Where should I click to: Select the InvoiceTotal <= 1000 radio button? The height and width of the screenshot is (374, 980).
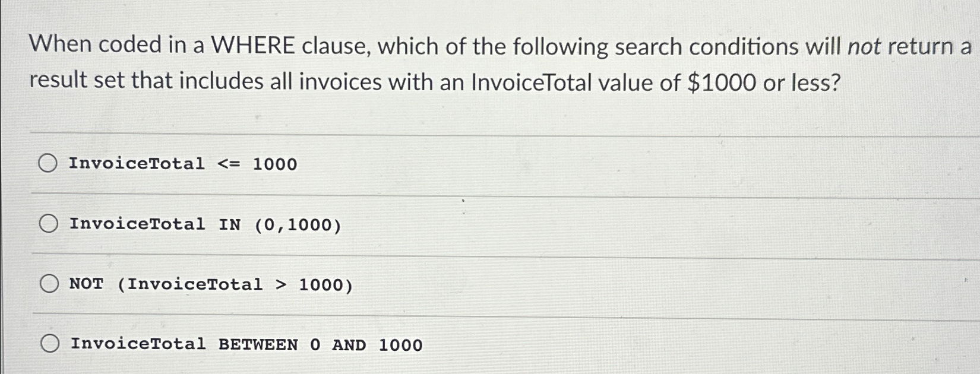click(50, 163)
